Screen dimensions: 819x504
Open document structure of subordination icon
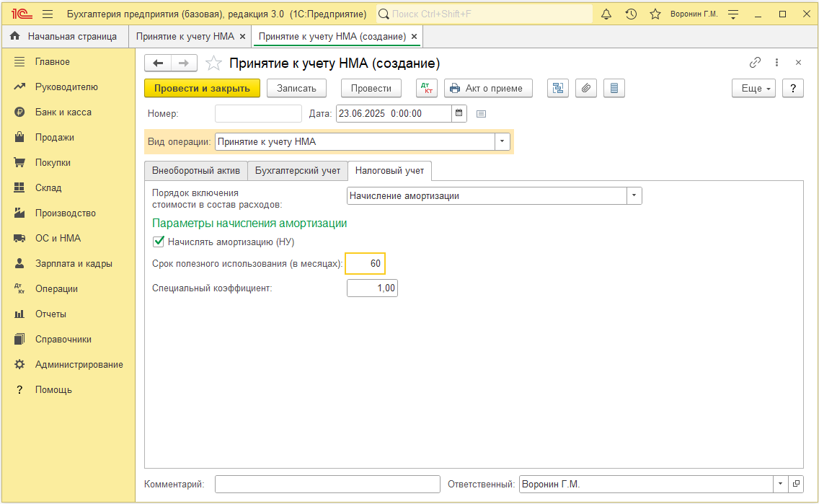[x=558, y=88]
